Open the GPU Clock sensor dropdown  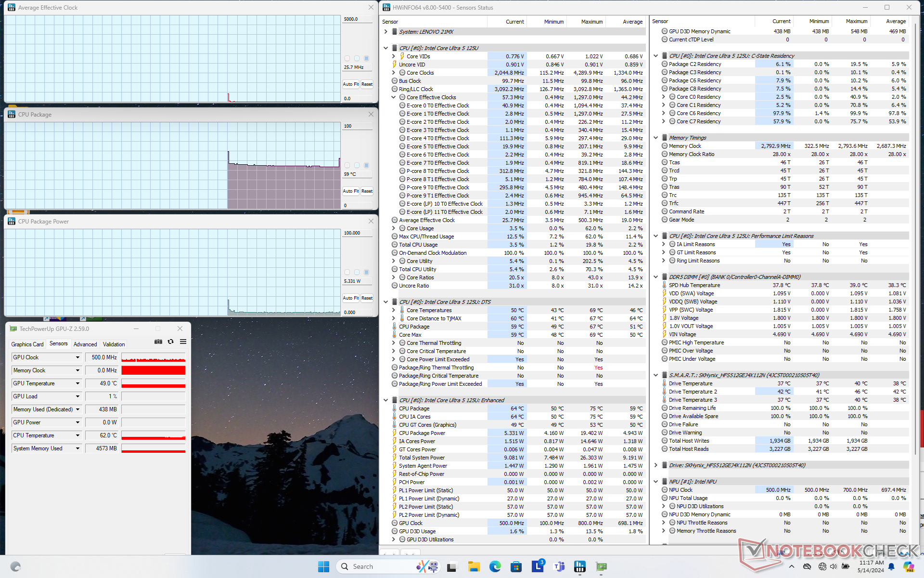tap(77, 357)
